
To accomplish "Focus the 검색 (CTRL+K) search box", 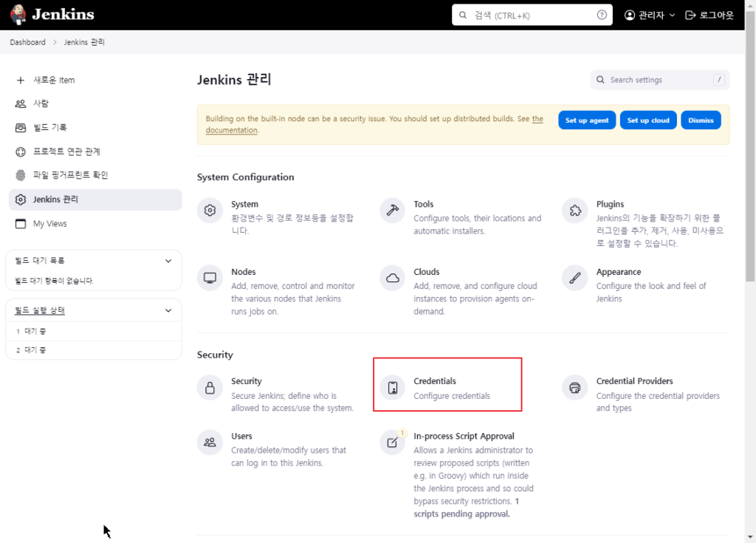I will pyautogui.click(x=532, y=15).
